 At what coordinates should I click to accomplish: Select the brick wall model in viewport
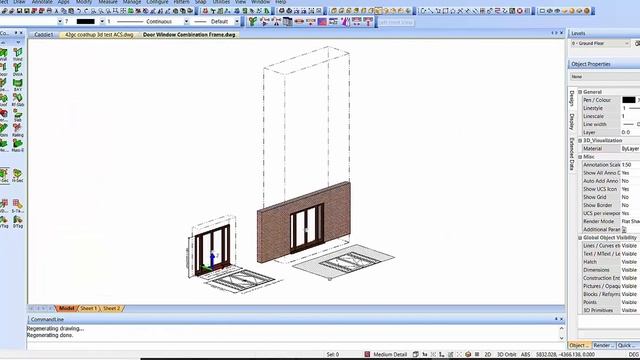(304, 222)
